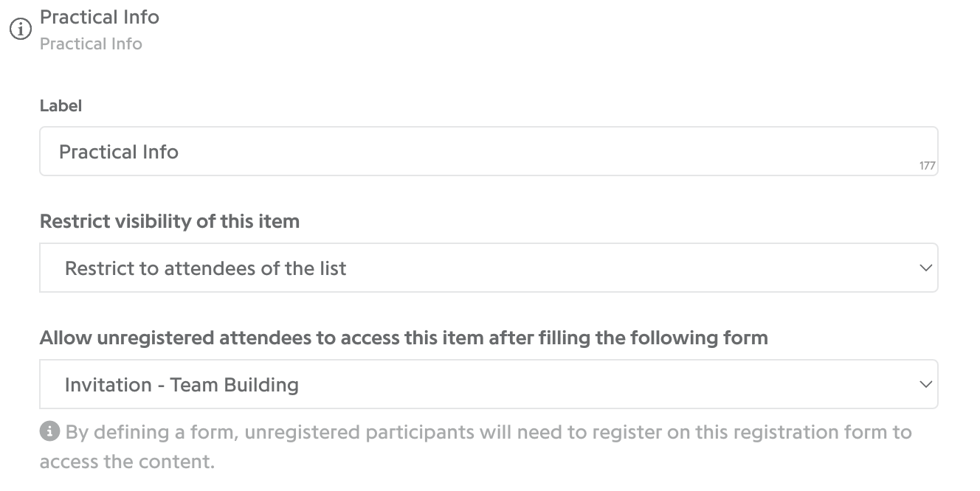Screen dimensions: 980x491
Task: Click the Restrict visibility of this item label
Action: (170, 221)
